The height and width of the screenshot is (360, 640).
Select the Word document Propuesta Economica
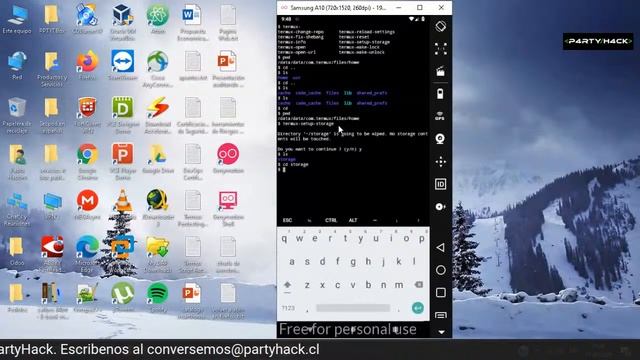[192, 22]
